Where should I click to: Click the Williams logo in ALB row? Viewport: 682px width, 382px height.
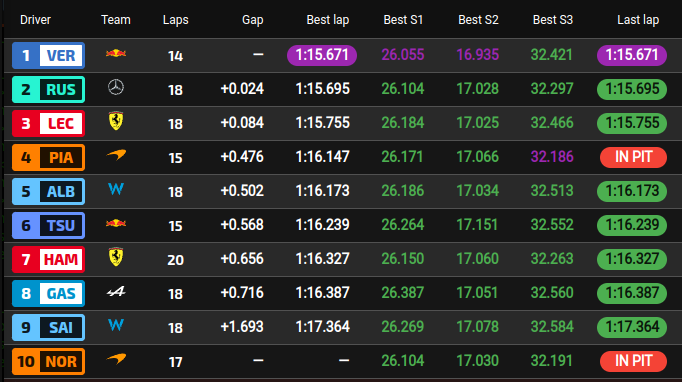[x=116, y=189]
